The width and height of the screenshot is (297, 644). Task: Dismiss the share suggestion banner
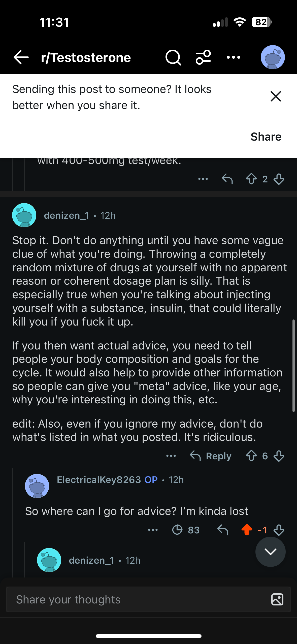point(276,96)
